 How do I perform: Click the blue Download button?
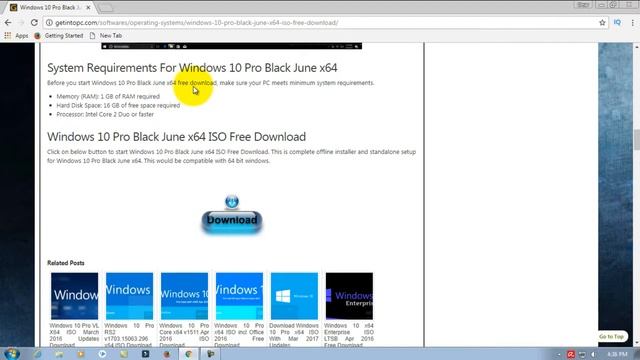coord(231,221)
